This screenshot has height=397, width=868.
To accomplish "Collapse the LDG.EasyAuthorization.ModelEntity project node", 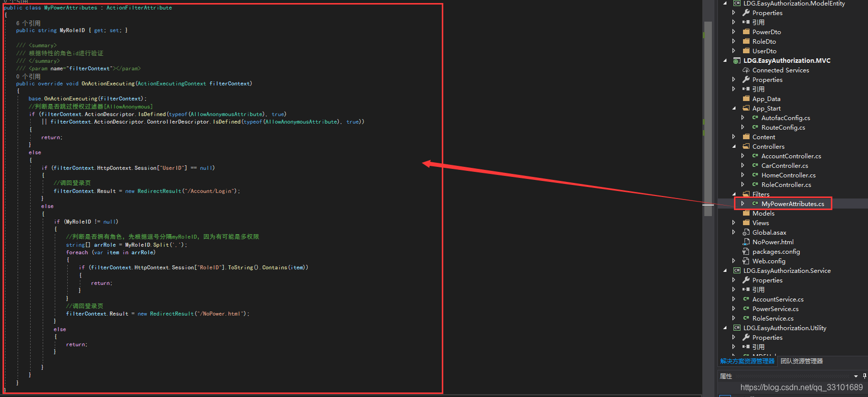I will tap(725, 3).
